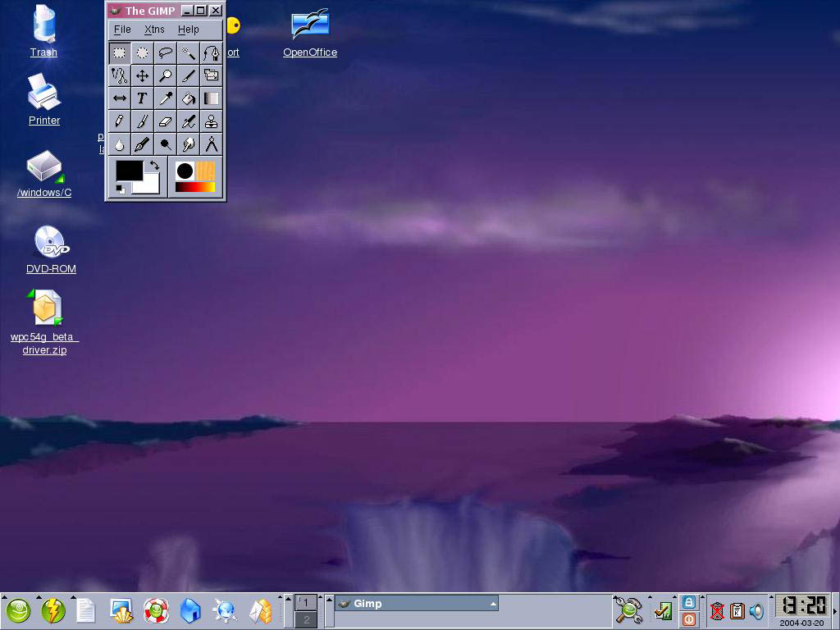Activate the Color Picker eyedropper tool
840x630 pixels.
(166, 98)
